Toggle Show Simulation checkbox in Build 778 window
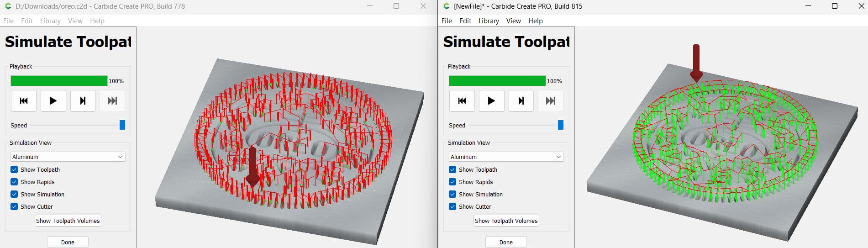Screen dimensions: 868x248 click(x=14, y=194)
